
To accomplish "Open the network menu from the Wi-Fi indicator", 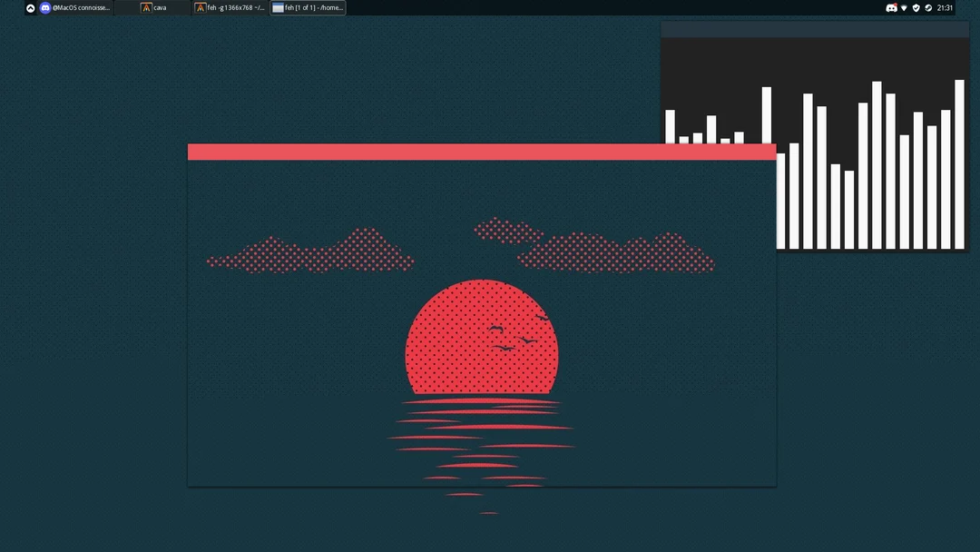I will 904,7.
